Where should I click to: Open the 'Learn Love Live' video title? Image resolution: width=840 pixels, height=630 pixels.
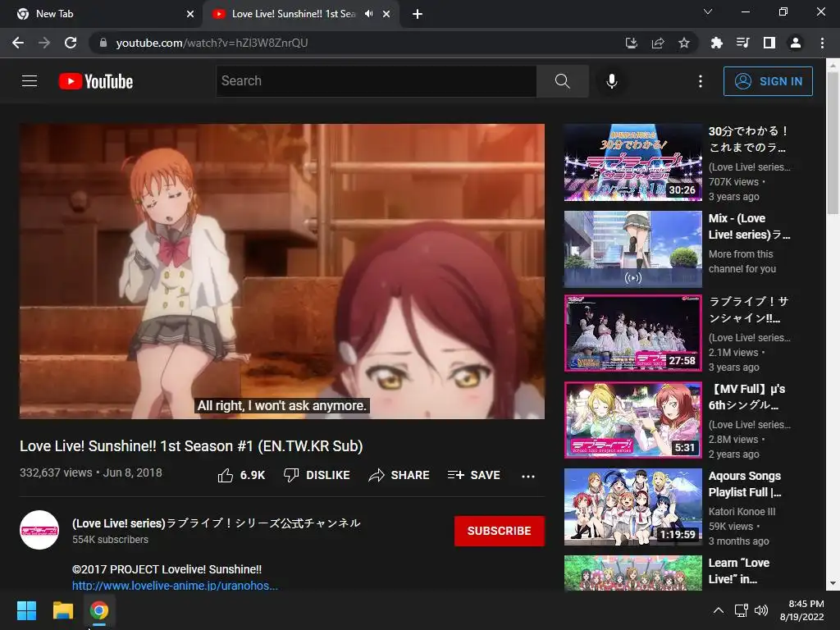[x=739, y=571]
